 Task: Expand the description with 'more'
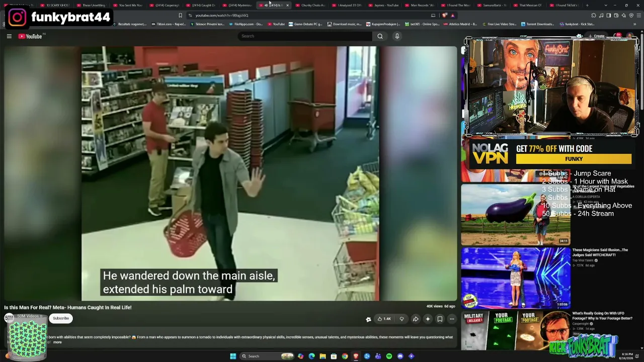pos(57,342)
